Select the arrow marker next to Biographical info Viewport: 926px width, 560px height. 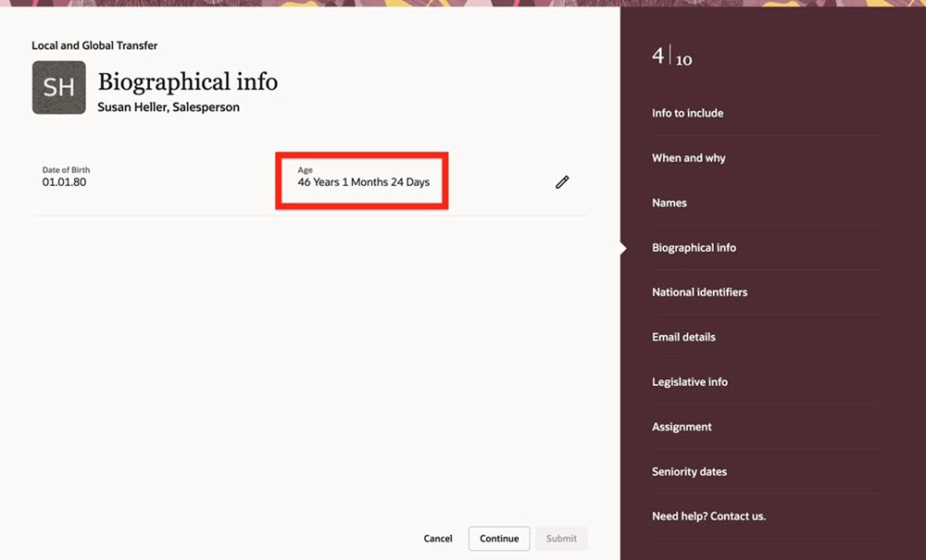(621, 247)
